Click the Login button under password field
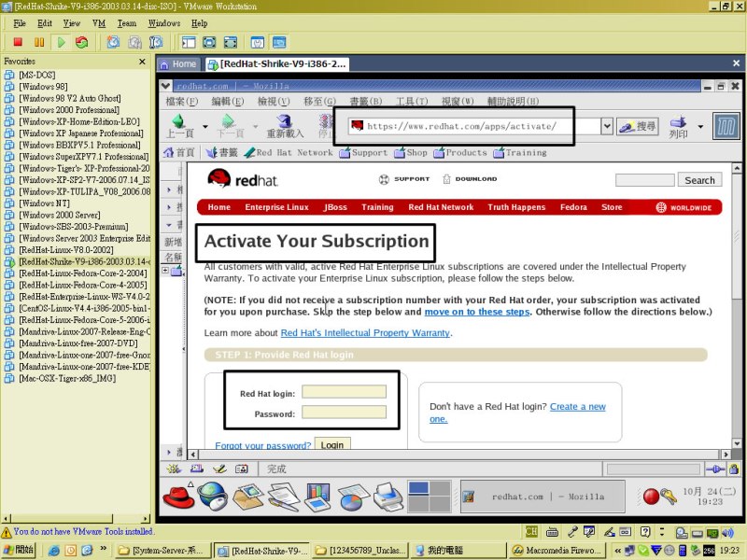This screenshot has height=560, width=747. [x=332, y=444]
